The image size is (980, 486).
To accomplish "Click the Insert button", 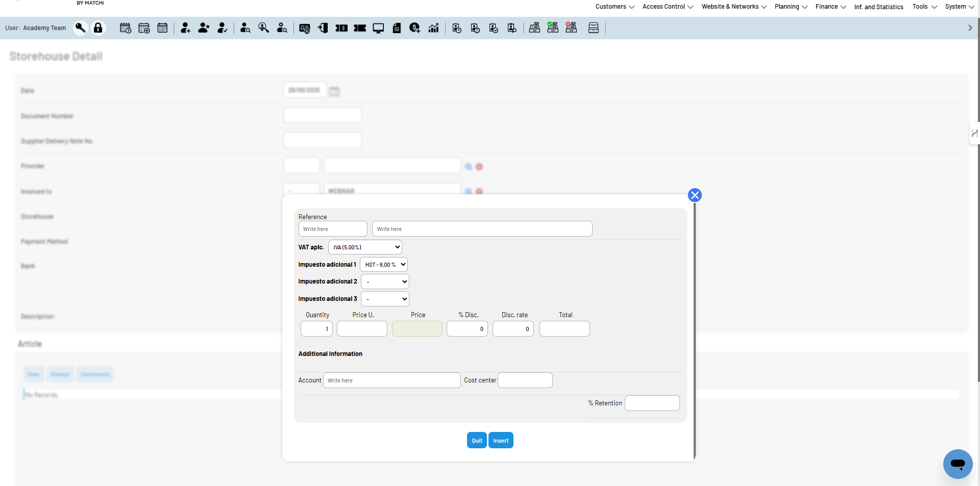I will tap(501, 440).
